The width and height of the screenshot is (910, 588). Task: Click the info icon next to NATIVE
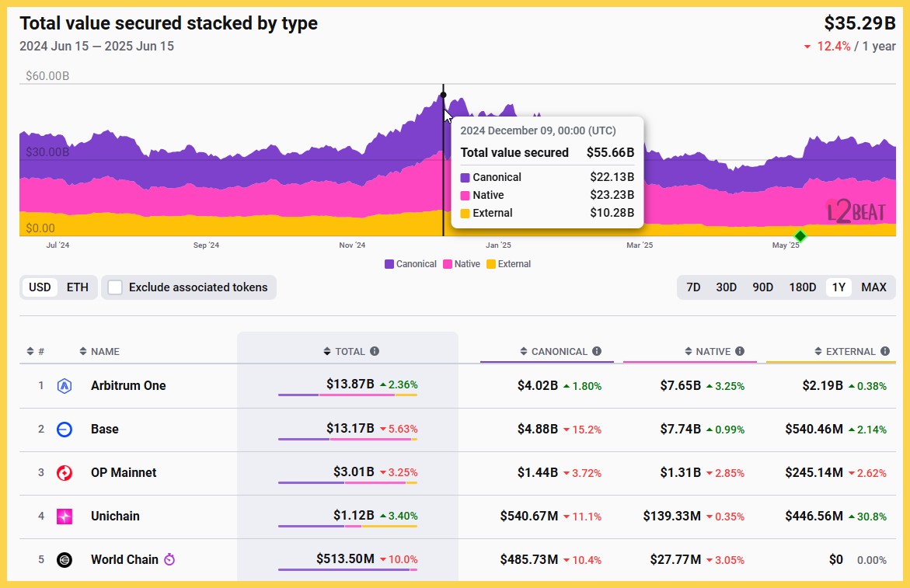[740, 351]
